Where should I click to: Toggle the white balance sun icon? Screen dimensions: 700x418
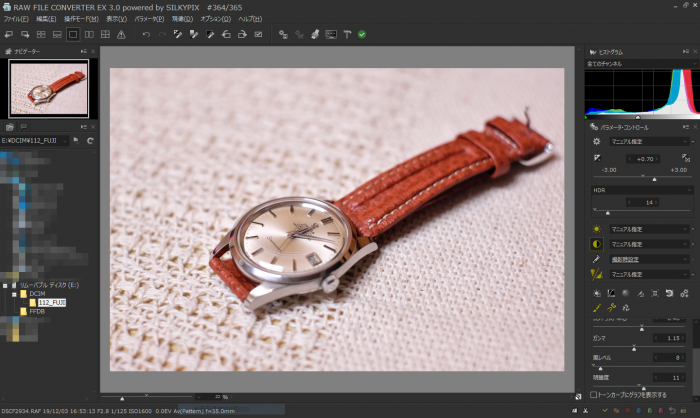pos(596,229)
